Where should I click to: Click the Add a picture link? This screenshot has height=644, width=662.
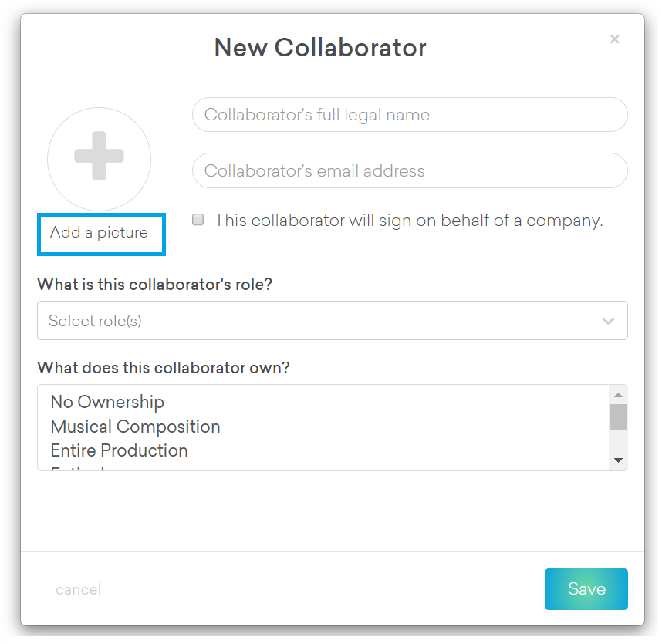100,232
